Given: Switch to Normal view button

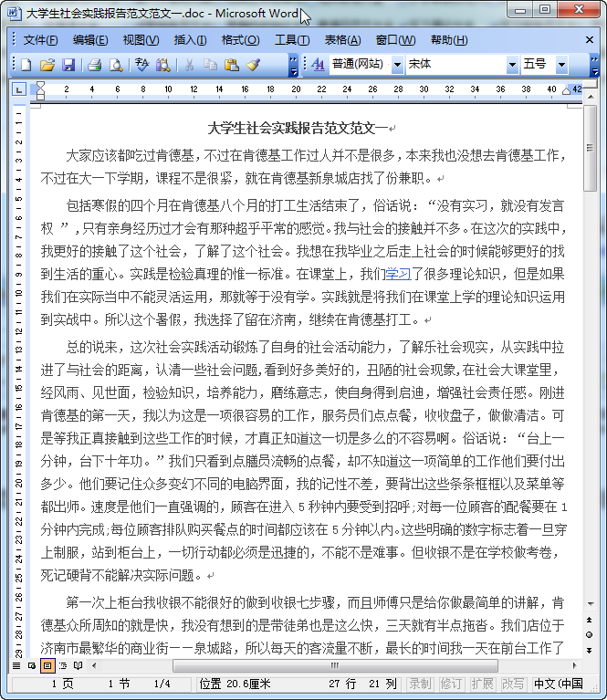Looking at the screenshot, I should [x=16, y=665].
